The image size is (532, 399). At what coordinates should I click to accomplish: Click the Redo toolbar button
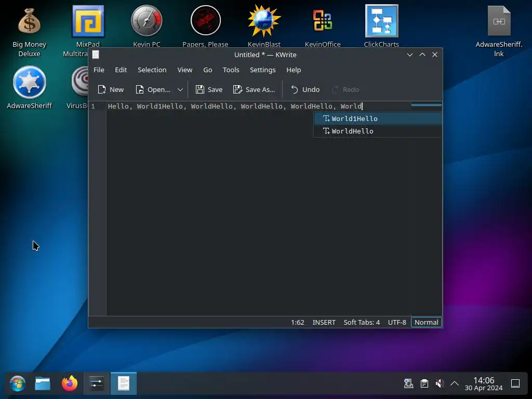345,89
